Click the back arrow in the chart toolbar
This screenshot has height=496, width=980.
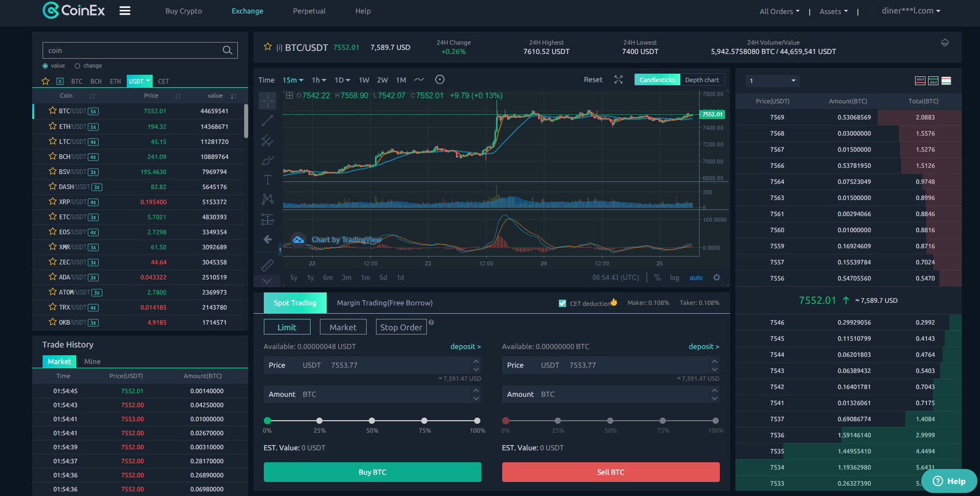coord(267,239)
